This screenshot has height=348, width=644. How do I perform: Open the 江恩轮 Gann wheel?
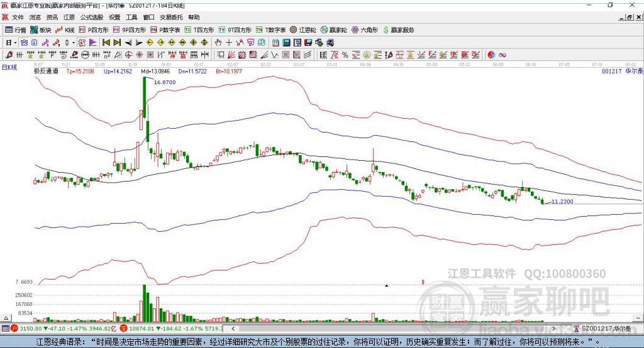coord(303,30)
